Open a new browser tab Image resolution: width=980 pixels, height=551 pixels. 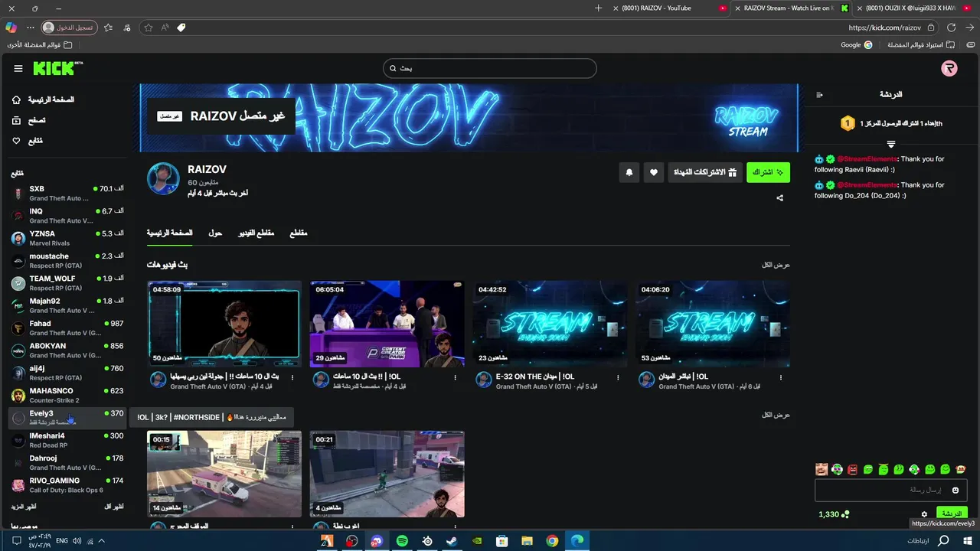598,8
